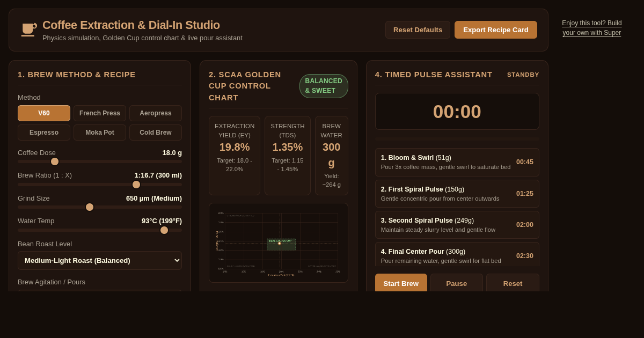Click the 1:16.7 (300 ml) ratio value
The height and width of the screenshot is (338, 644).
(158, 175)
